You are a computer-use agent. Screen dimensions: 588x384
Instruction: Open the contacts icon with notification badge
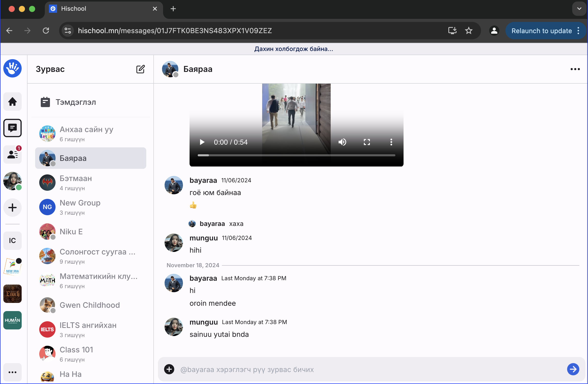pos(12,154)
